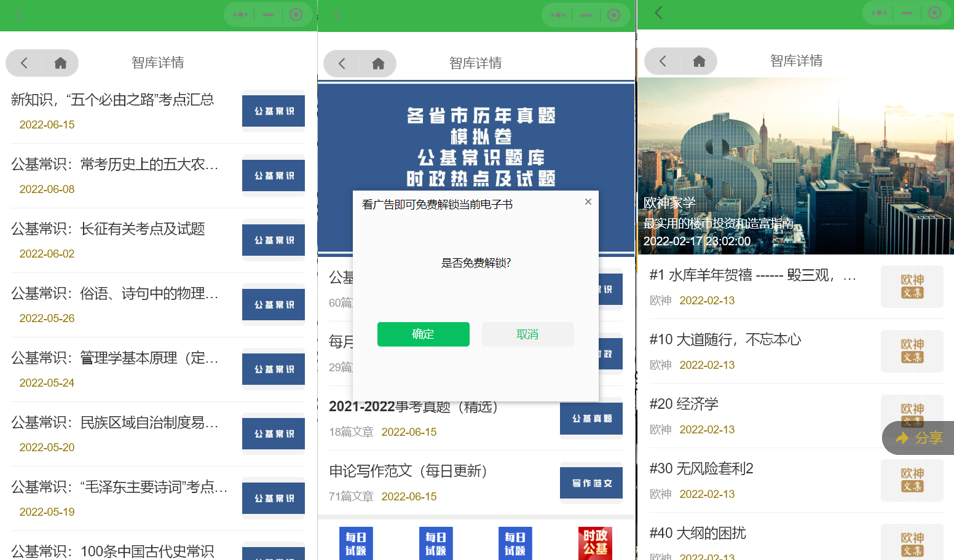Open article #10 大道随行，不忘本心

pos(725,339)
